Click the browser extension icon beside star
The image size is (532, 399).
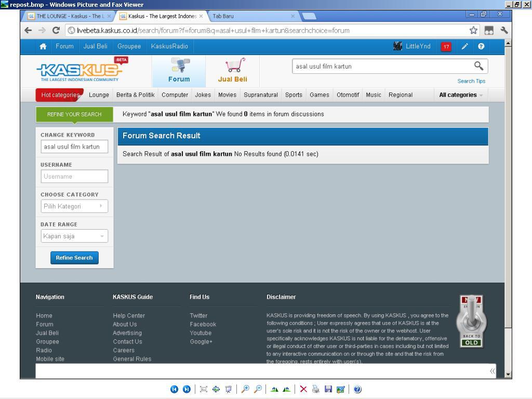489,30
